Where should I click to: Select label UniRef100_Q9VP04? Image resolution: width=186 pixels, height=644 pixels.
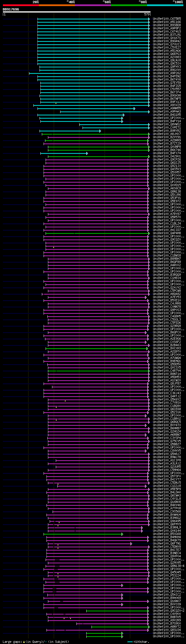pyautogui.click(x=167, y=556)
